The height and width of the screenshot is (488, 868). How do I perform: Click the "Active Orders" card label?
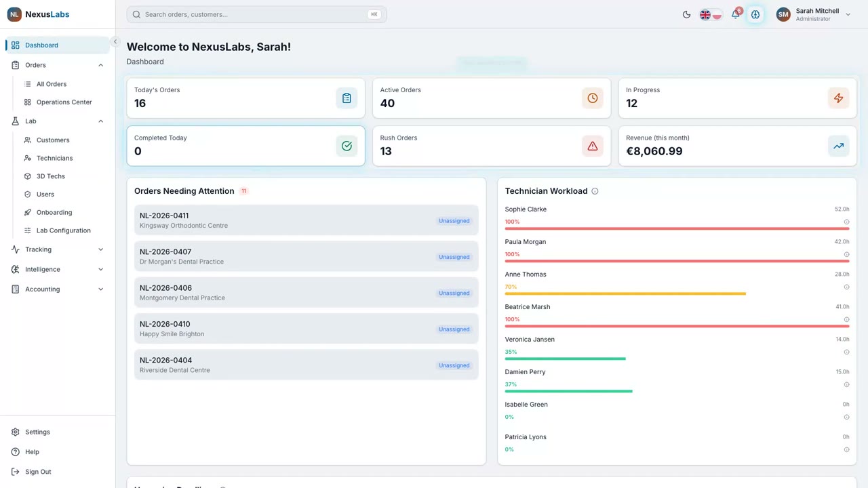pyautogui.click(x=400, y=90)
